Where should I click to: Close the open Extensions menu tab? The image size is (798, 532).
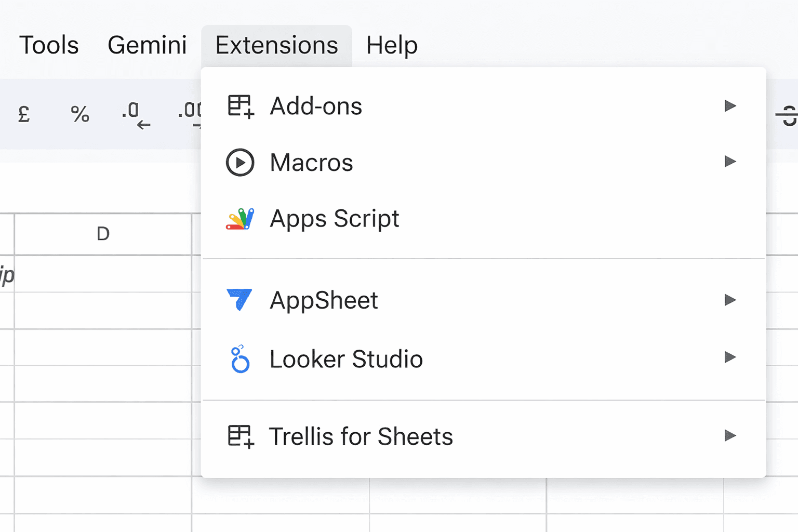pyautogui.click(x=276, y=45)
